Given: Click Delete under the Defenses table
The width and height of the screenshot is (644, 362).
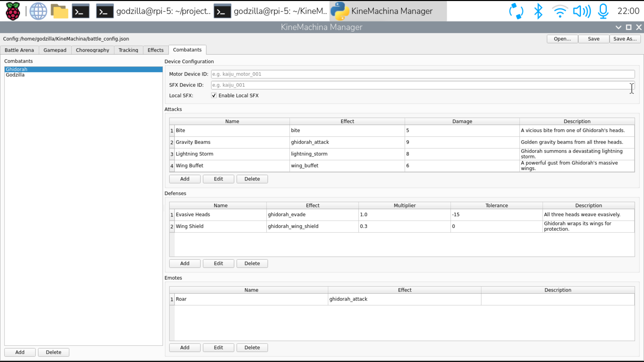Looking at the screenshot, I should 252,263.
